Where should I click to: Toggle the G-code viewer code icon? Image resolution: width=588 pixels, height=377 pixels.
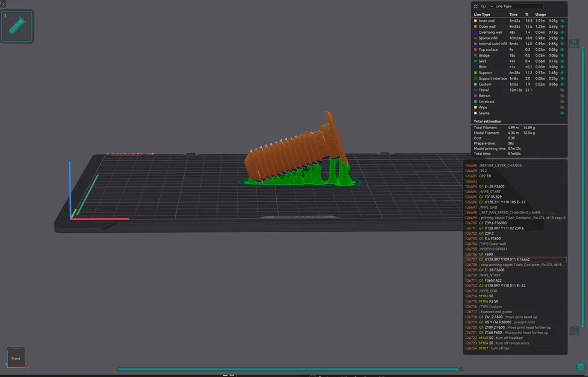coord(484,7)
